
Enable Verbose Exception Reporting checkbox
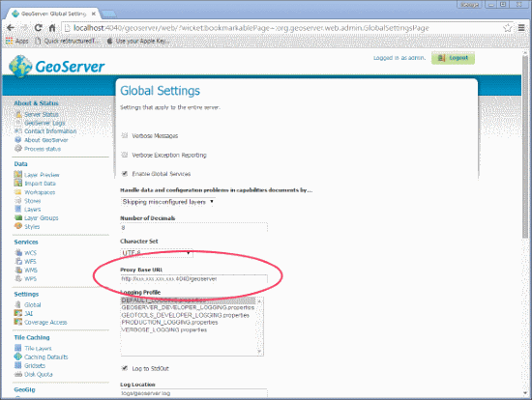click(125, 155)
